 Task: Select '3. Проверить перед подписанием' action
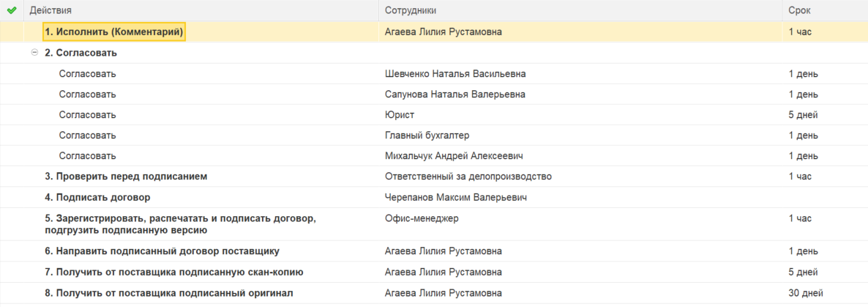click(x=126, y=177)
